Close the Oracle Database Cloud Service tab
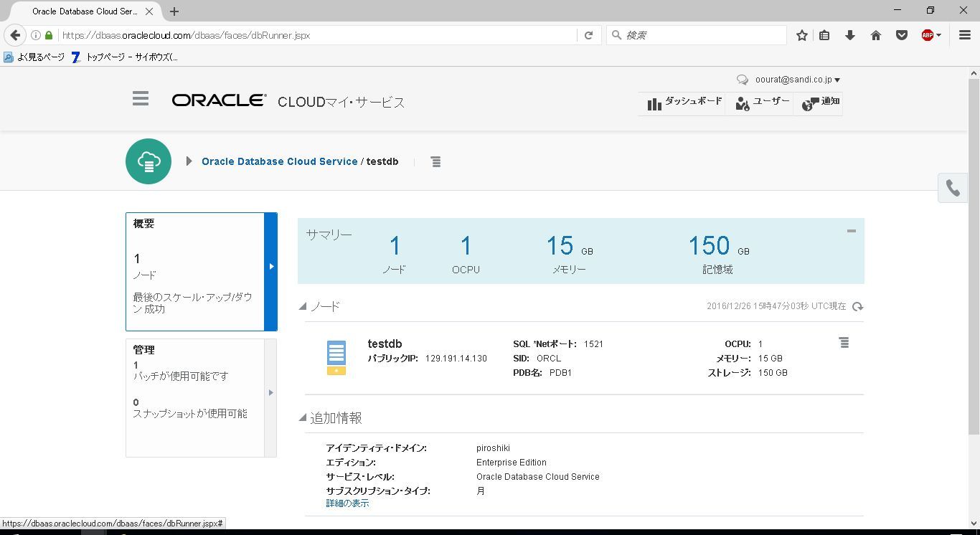 [x=149, y=11]
